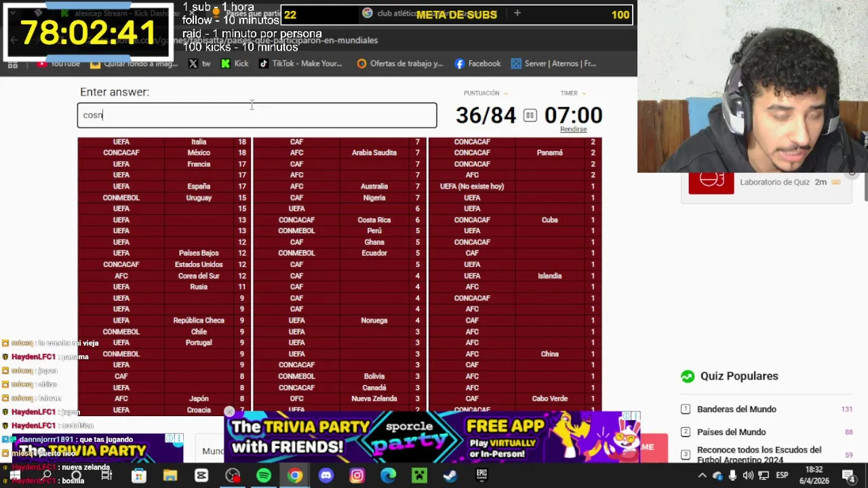Open the X 'tw' bookmark
The height and width of the screenshot is (488, 868).
point(199,64)
